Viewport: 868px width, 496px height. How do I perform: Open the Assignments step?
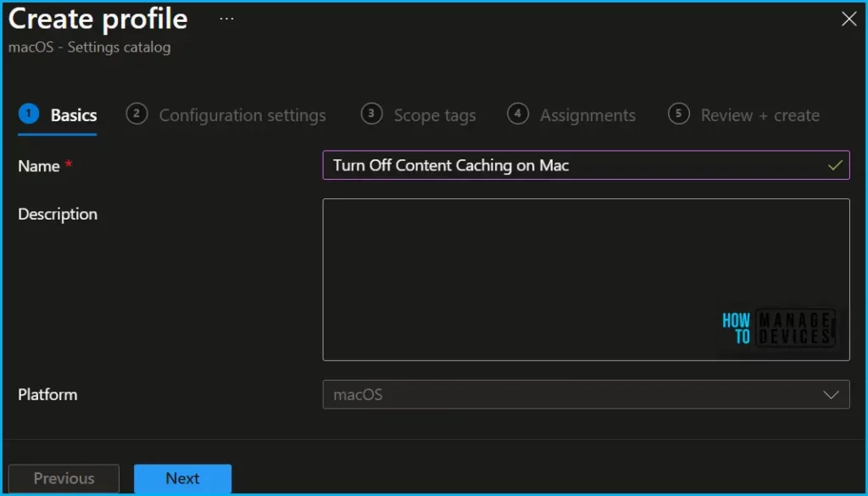coord(571,115)
